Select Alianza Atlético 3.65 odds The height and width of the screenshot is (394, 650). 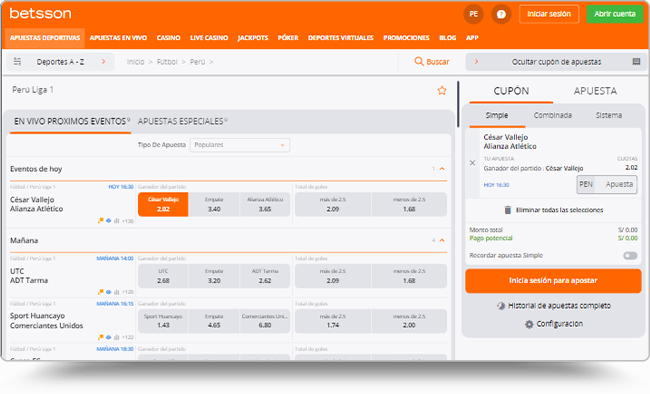[x=265, y=204]
